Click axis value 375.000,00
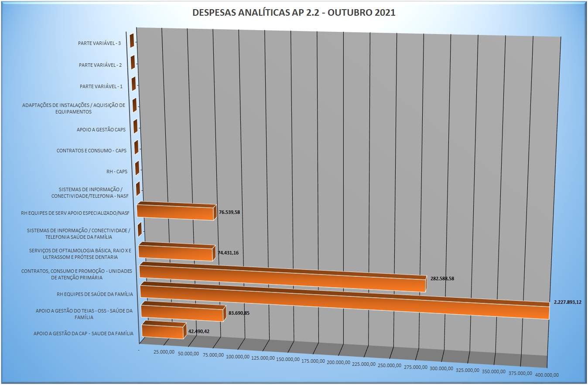588x385 pixels. pos(520,374)
